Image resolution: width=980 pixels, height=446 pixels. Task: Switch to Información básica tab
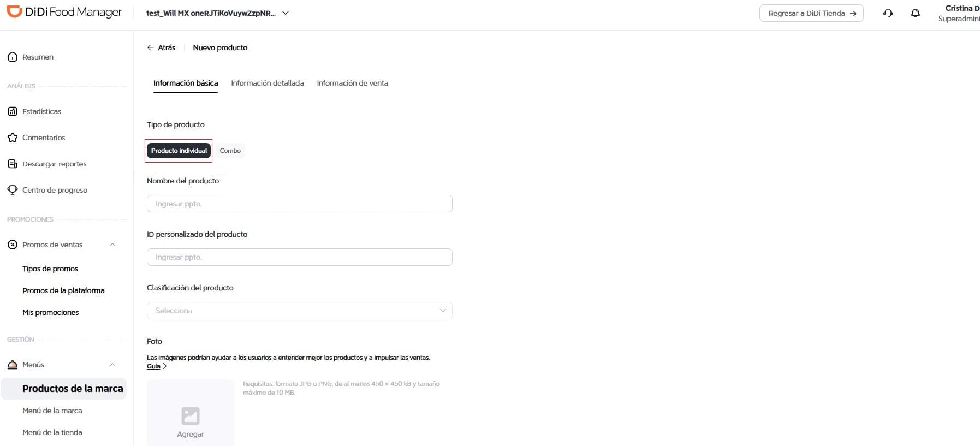coord(186,83)
